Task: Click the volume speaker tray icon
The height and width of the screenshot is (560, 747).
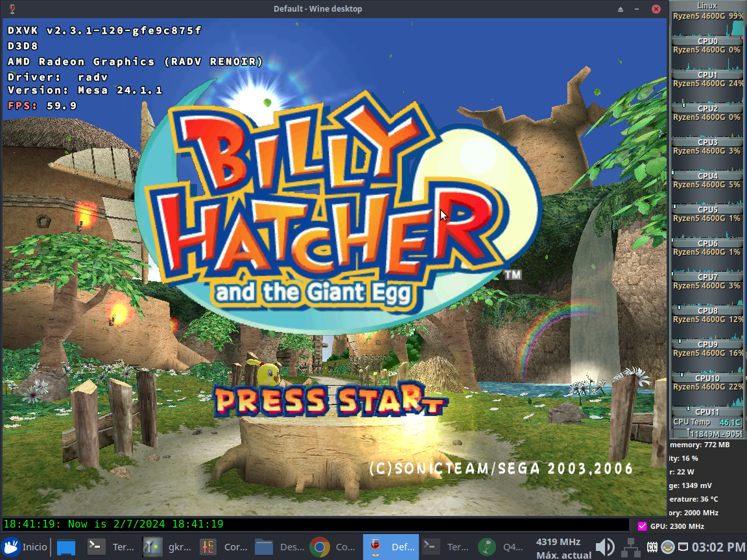Action: pyautogui.click(x=604, y=547)
